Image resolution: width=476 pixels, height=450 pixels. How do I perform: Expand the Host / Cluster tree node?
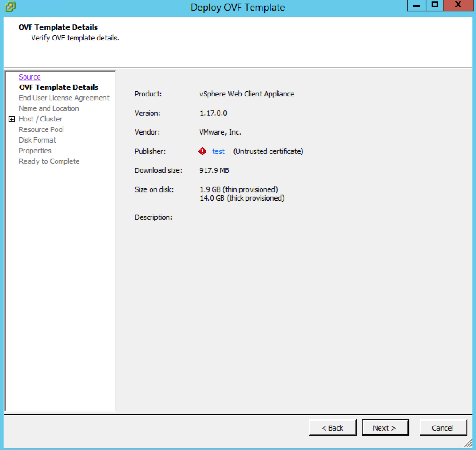12,119
